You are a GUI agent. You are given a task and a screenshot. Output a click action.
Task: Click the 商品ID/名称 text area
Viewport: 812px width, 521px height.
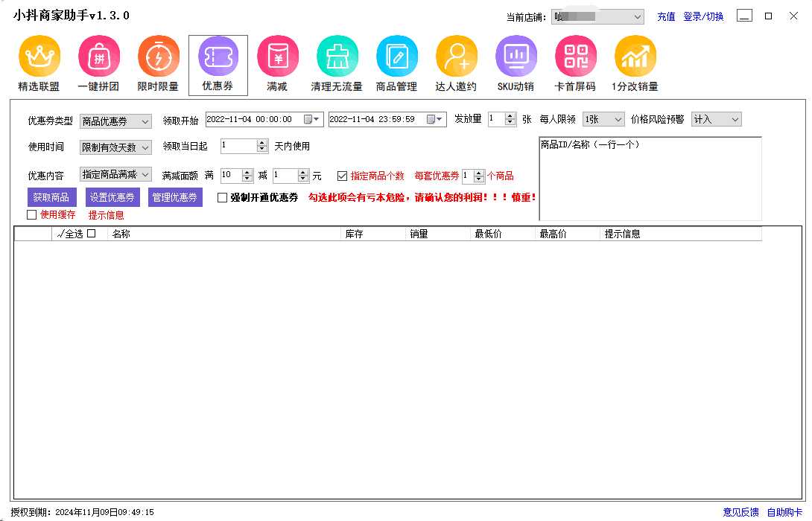coord(650,182)
